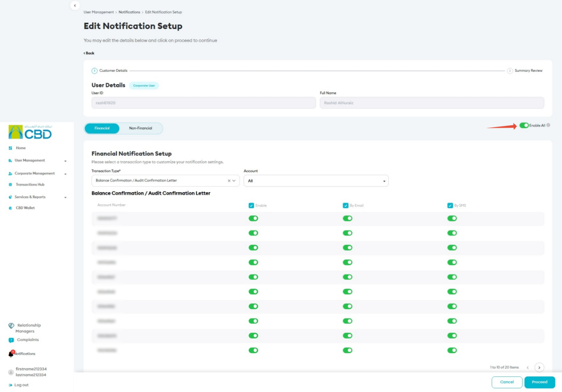Viewport: 562px width, 392px height.
Task: Go to the previous page of items
Action: coord(528,367)
